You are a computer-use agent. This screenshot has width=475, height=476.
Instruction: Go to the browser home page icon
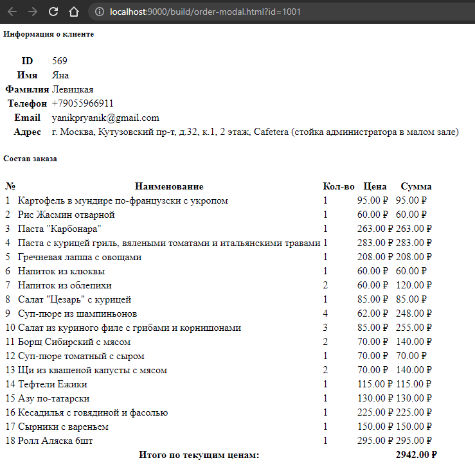click(x=74, y=12)
